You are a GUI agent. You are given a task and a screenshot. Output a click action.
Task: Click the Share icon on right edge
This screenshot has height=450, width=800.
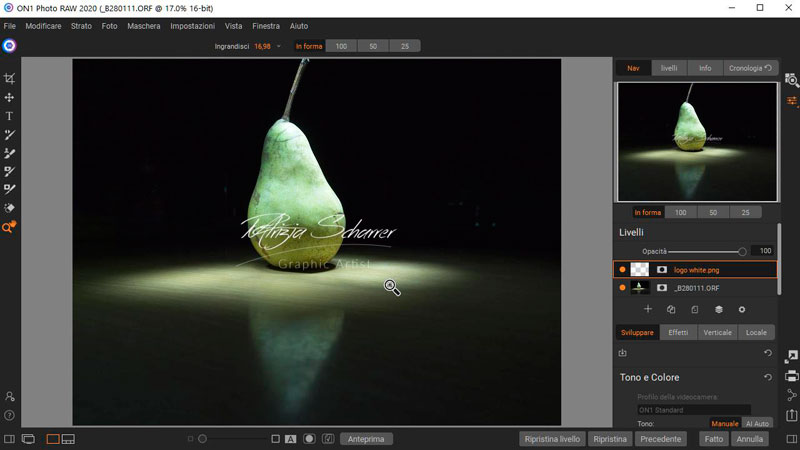point(791,395)
